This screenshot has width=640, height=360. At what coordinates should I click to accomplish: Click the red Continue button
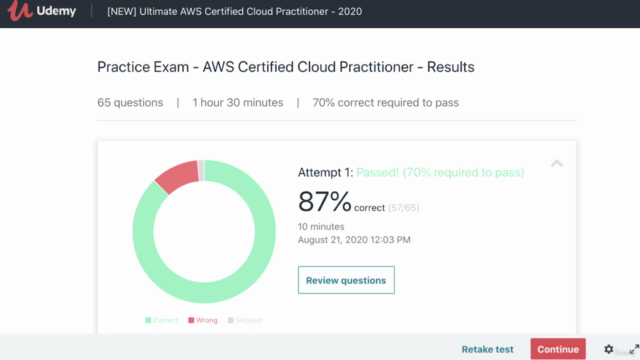tap(558, 349)
